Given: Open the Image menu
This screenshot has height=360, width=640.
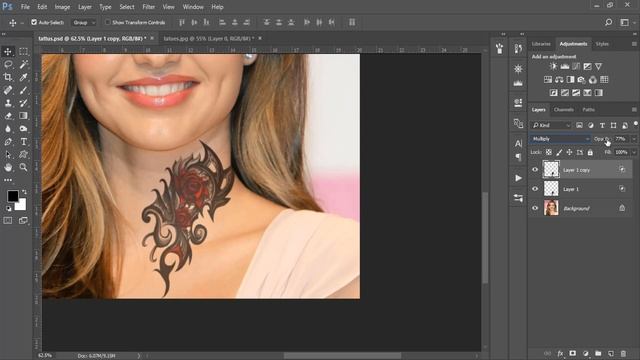Looking at the screenshot, I should tap(62, 7).
